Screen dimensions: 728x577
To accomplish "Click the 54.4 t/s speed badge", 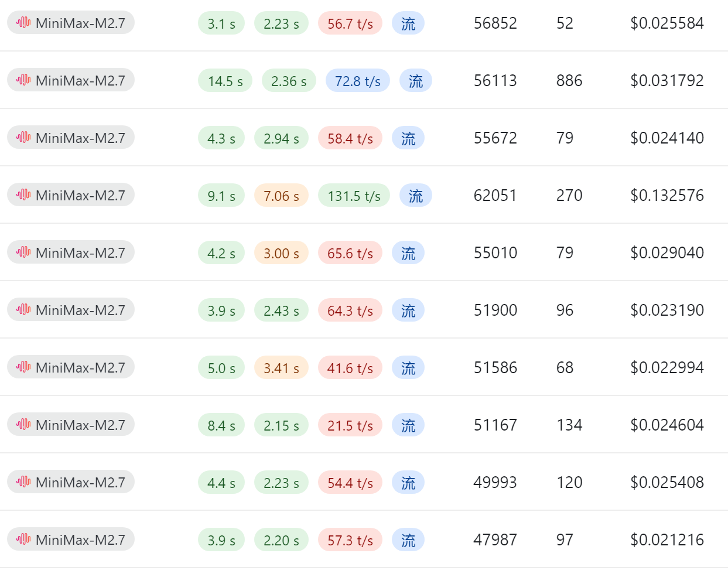I will pos(350,483).
